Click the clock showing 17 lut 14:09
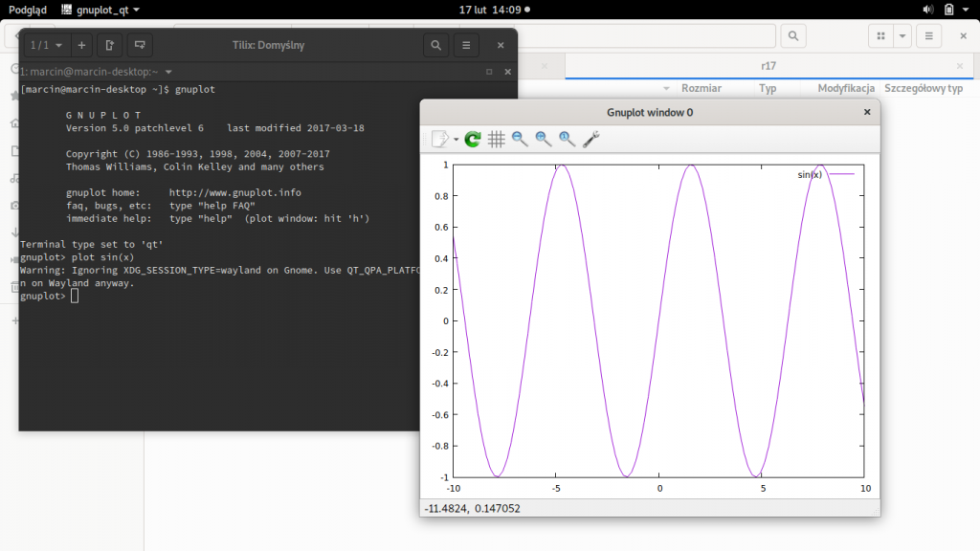 click(490, 10)
